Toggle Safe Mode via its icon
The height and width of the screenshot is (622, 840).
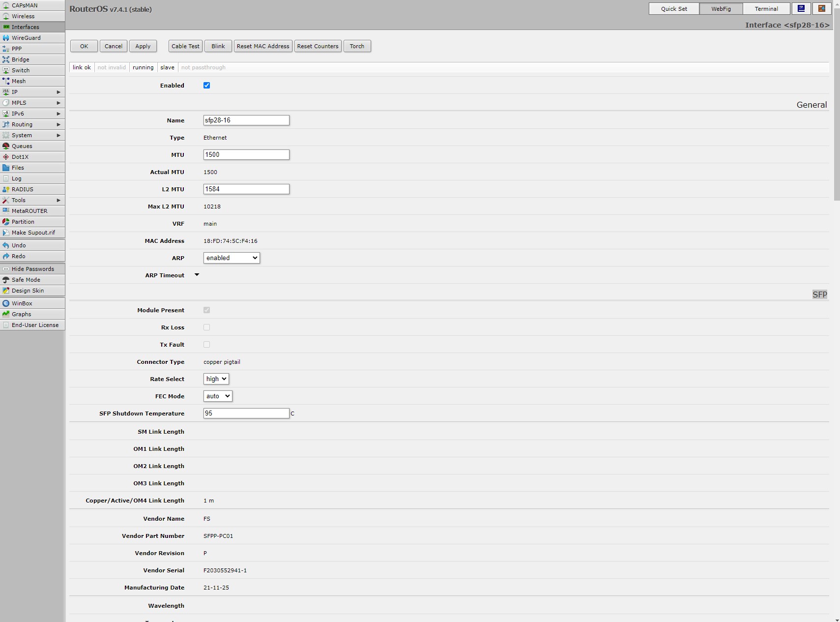point(6,280)
